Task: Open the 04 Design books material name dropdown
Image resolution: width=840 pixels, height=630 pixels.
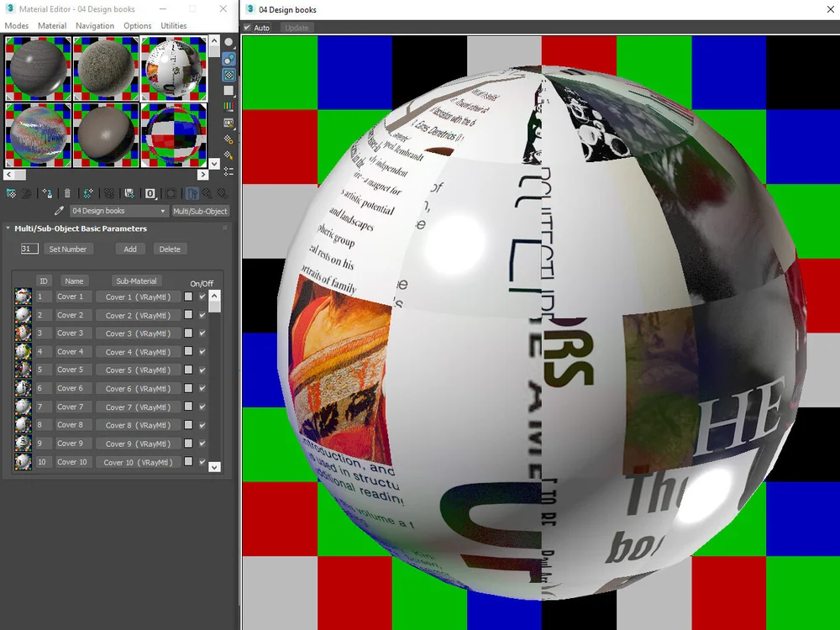Action: point(163,211)
